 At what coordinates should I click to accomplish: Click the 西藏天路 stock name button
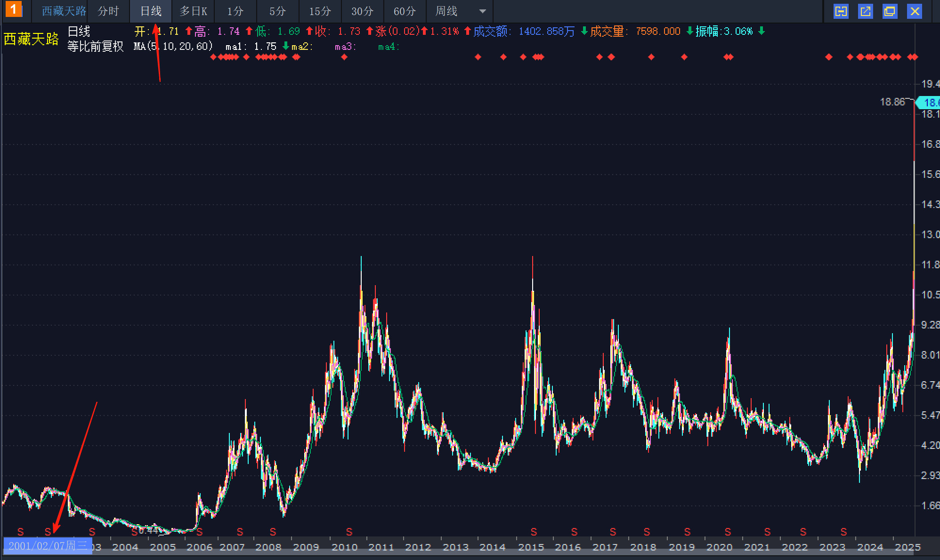point(64,11)
